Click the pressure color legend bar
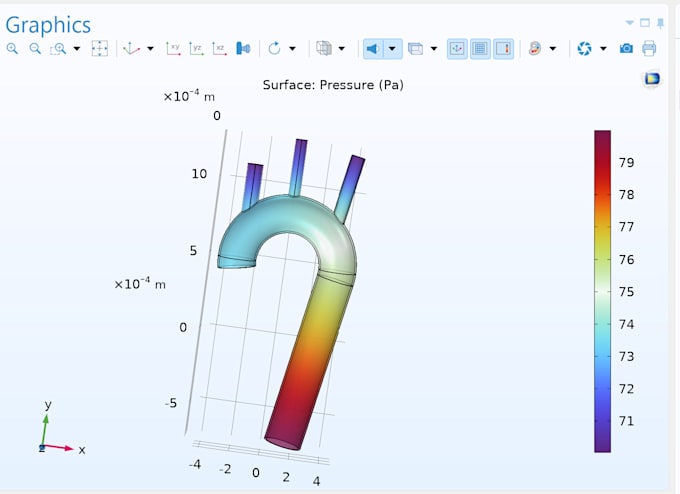Screen dimensions: 680x494 coord(602,291)
